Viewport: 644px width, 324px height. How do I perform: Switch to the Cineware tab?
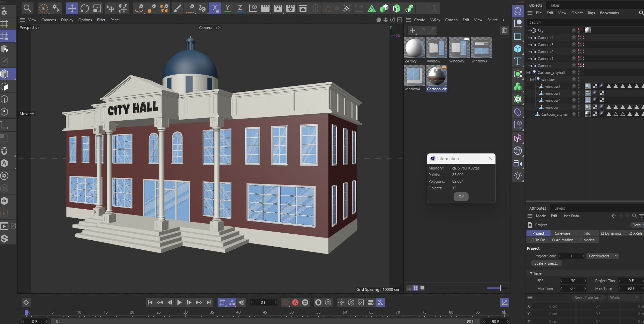click(562, 233)
